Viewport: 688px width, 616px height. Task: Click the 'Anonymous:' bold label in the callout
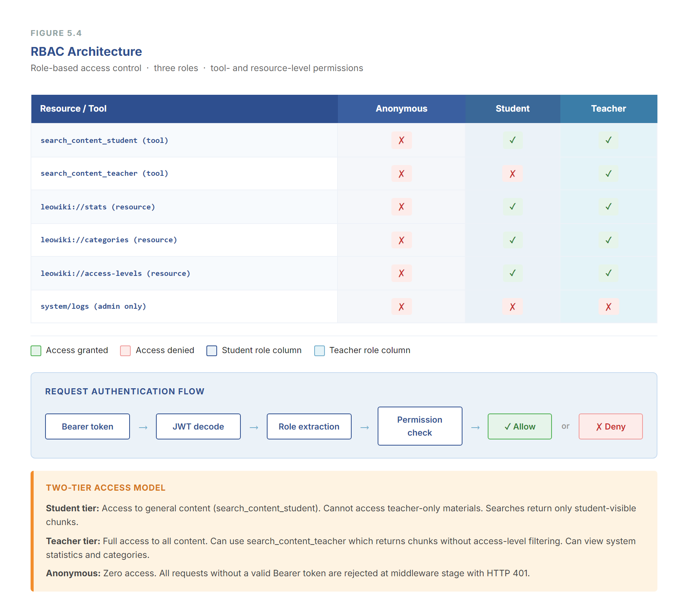pyautogui.click(x=73, y=573)
